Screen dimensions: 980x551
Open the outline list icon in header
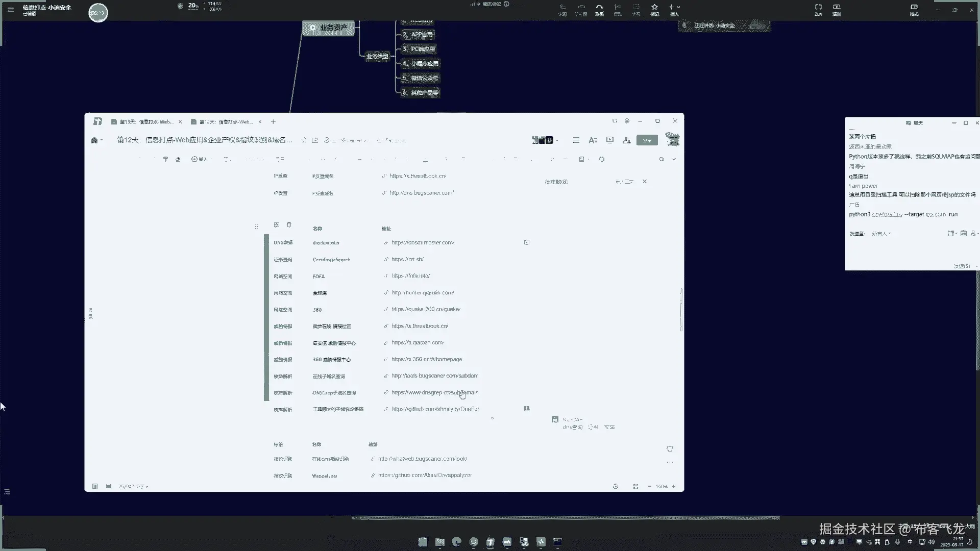click(x=576, y=140)
